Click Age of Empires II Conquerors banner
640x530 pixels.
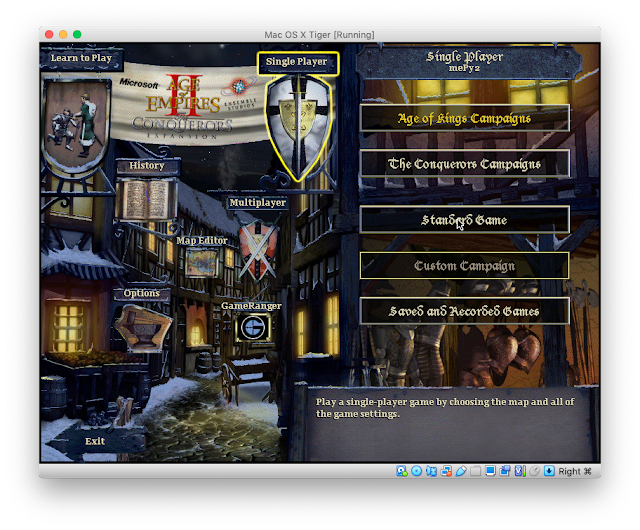(x=186, y=105)
